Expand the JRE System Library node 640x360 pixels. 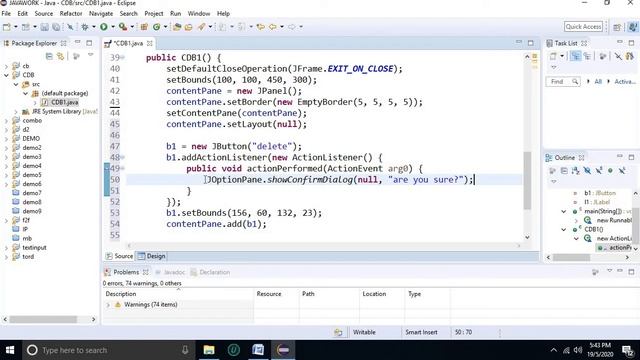[16, 111]
